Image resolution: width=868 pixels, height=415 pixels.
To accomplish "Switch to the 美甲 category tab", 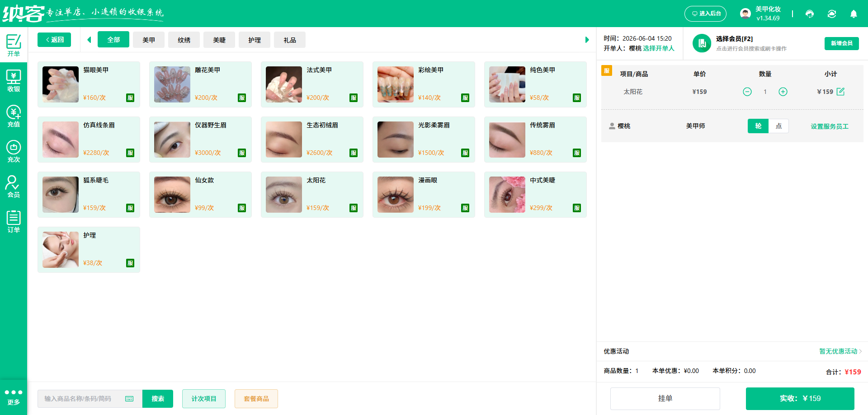I will tap(149, 40).
